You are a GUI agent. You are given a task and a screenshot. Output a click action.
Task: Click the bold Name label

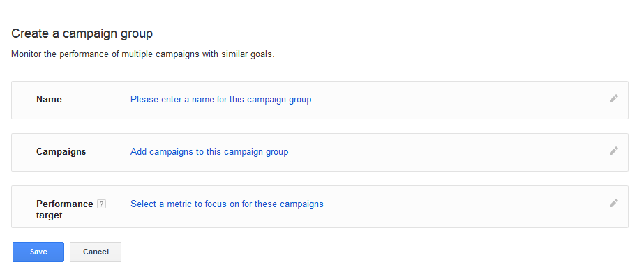[49, 99]
